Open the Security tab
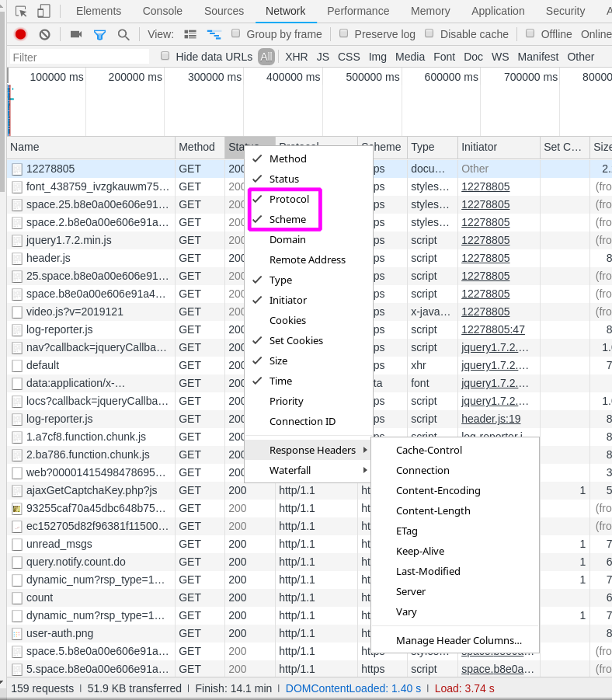 [x=565, y=11]
